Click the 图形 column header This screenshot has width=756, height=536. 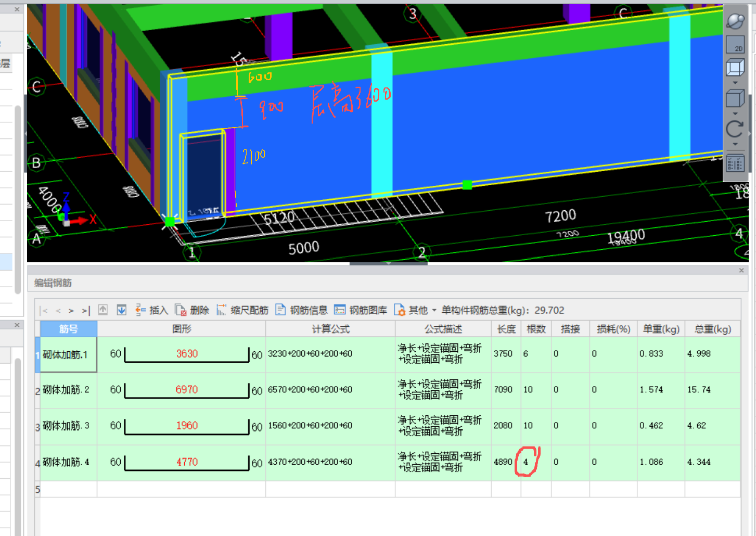pos(182,329)
